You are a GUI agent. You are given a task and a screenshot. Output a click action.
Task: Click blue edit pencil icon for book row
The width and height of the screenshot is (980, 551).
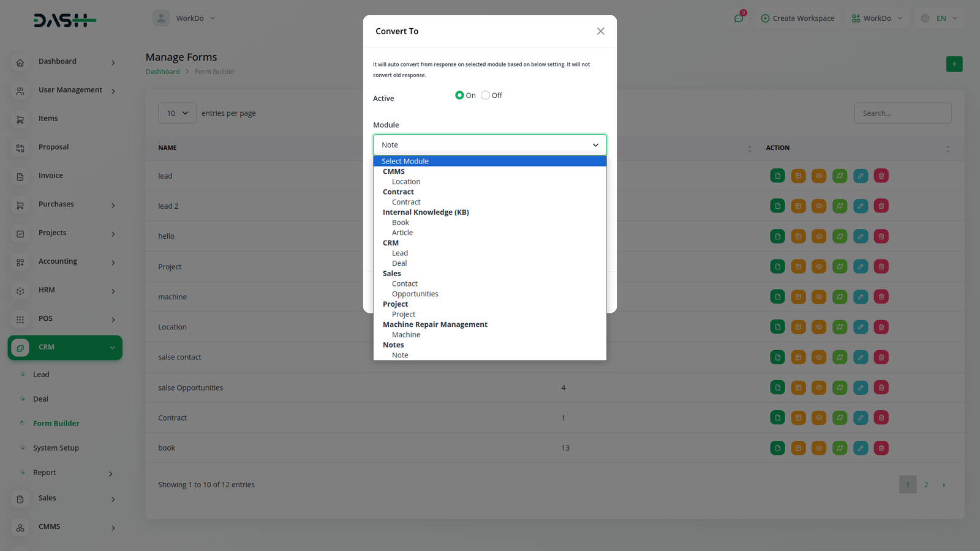860,448
